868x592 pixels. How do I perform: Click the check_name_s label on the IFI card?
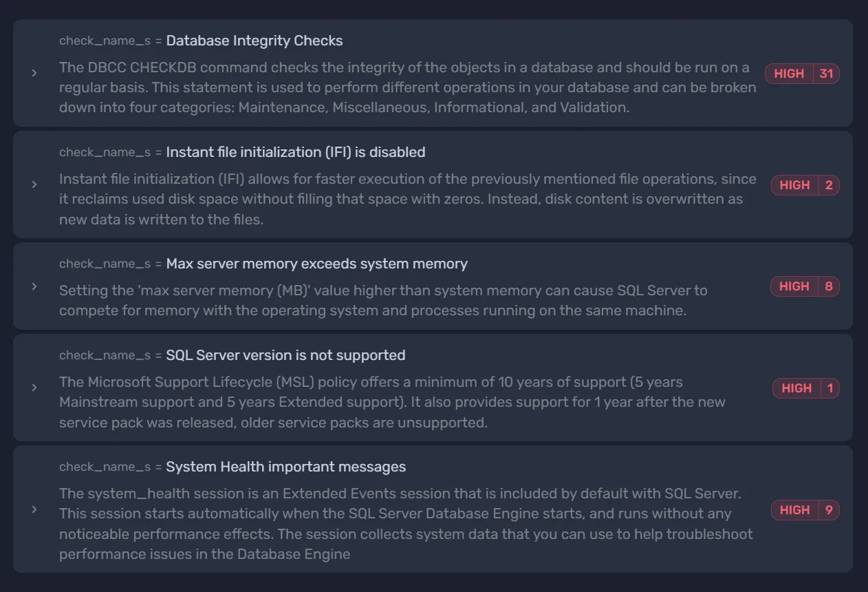[105, 152]
